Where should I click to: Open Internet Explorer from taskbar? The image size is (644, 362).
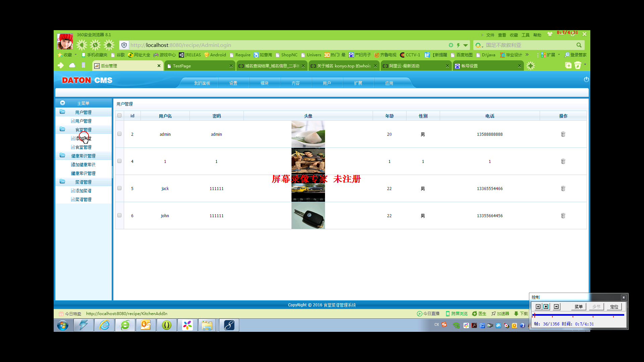point(105,325)
